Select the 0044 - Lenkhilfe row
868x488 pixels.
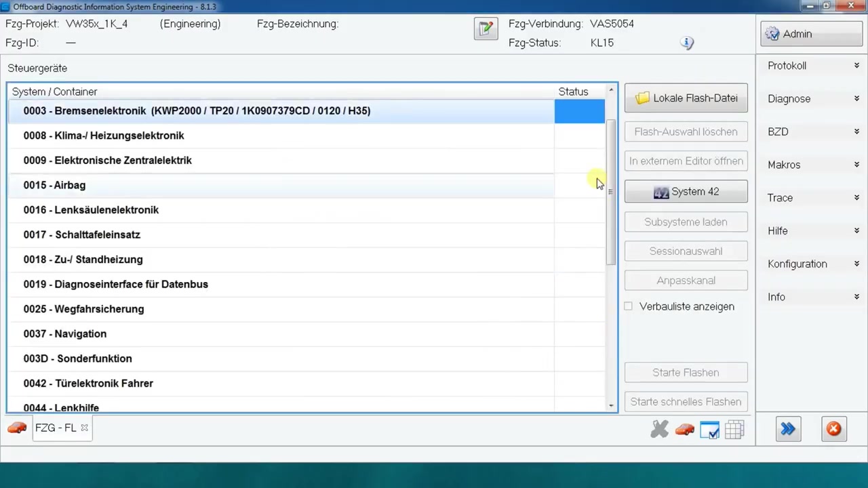pyautogui.click(x=307, y=405)
